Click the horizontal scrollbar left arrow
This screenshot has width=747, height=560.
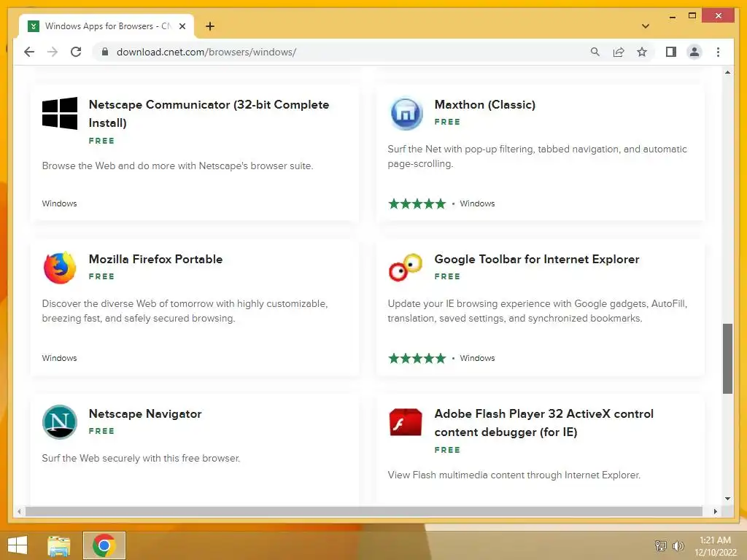[x=18, y=511]
